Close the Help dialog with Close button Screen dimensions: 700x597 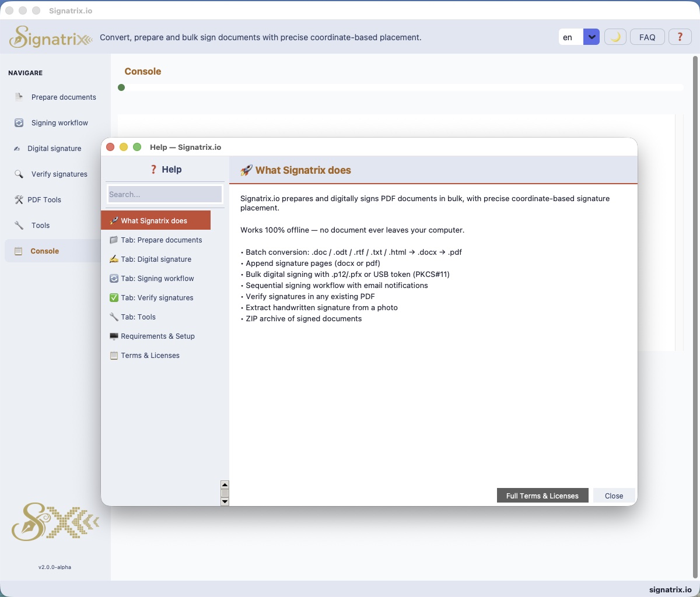point(614,496)
